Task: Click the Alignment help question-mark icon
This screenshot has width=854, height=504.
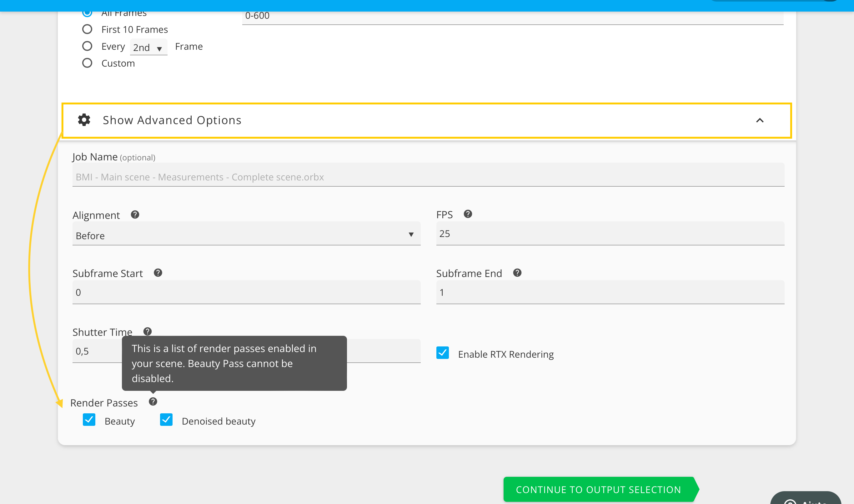Action: [135, 215]
